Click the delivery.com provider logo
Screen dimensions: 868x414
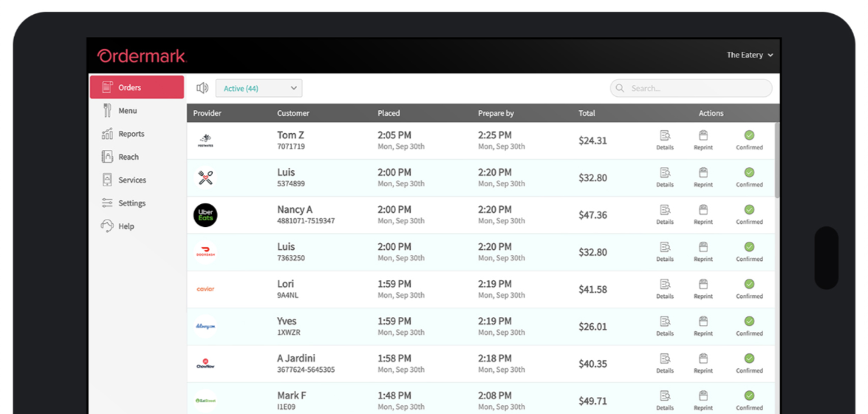[205, 327]
